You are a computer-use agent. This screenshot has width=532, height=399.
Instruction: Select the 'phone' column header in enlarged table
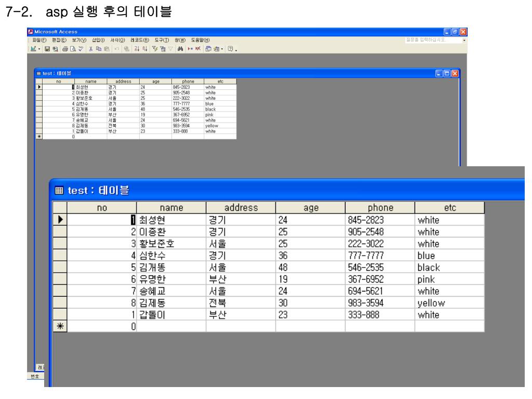tap(380, 208)
